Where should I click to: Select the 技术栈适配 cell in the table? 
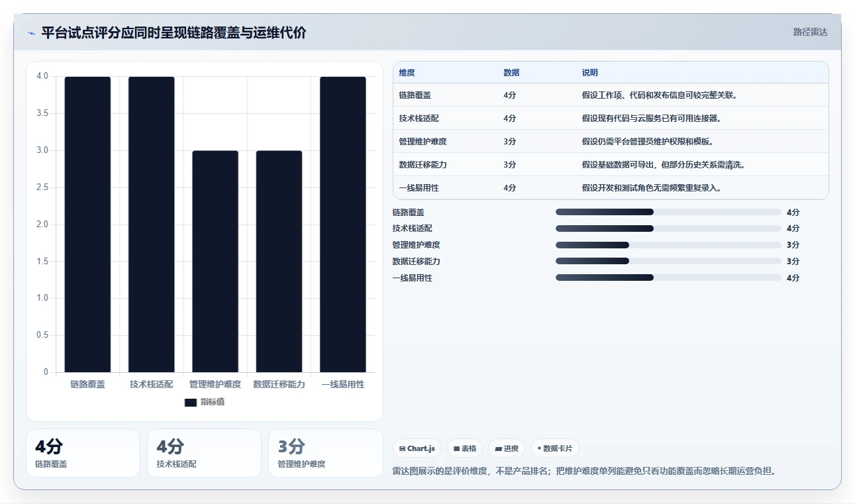419,119
